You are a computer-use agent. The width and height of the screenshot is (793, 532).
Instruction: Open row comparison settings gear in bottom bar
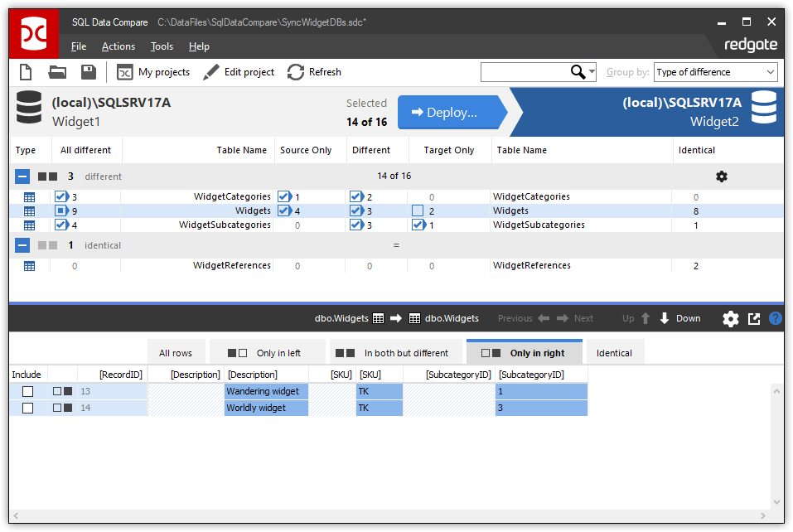[x=730, y=318]
